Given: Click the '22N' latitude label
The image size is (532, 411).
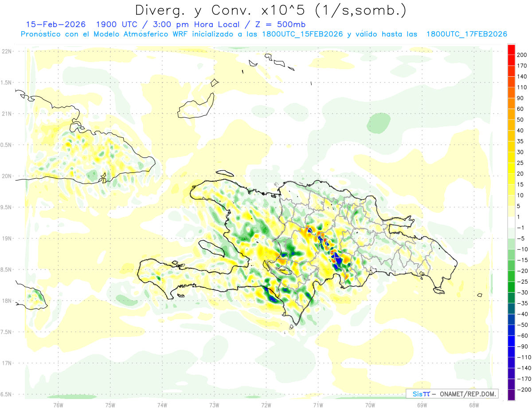Looking at the screenshot, I should pos(6,51).
